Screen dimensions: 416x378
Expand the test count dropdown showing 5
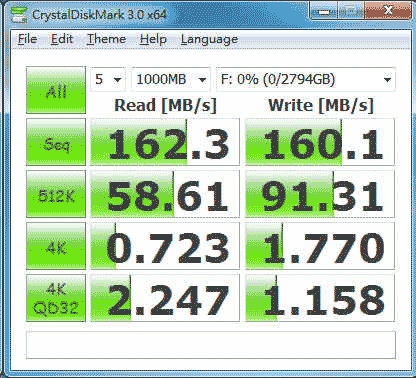click(108, 80)
